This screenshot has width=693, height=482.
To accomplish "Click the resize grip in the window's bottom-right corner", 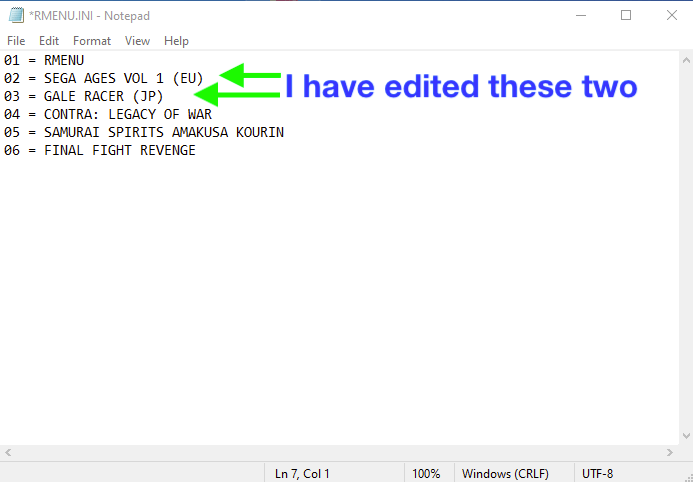I will 687,477.
